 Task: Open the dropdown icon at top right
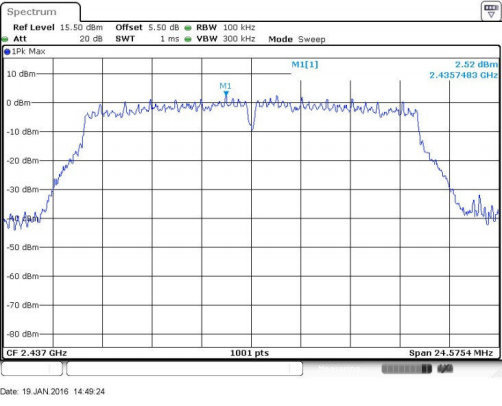491,11
